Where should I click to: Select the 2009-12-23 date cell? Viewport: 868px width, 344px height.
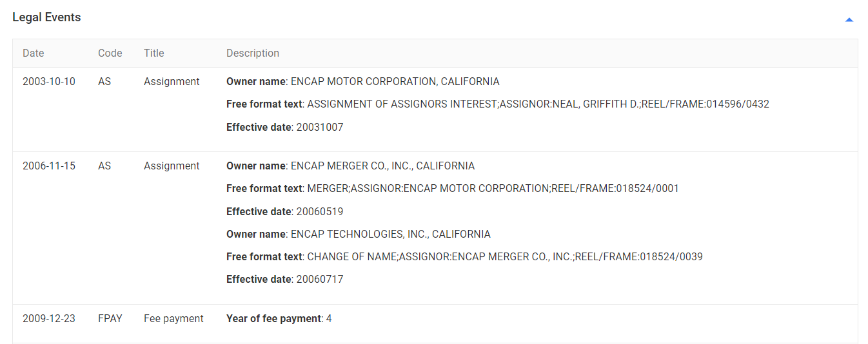pos(49,319)
